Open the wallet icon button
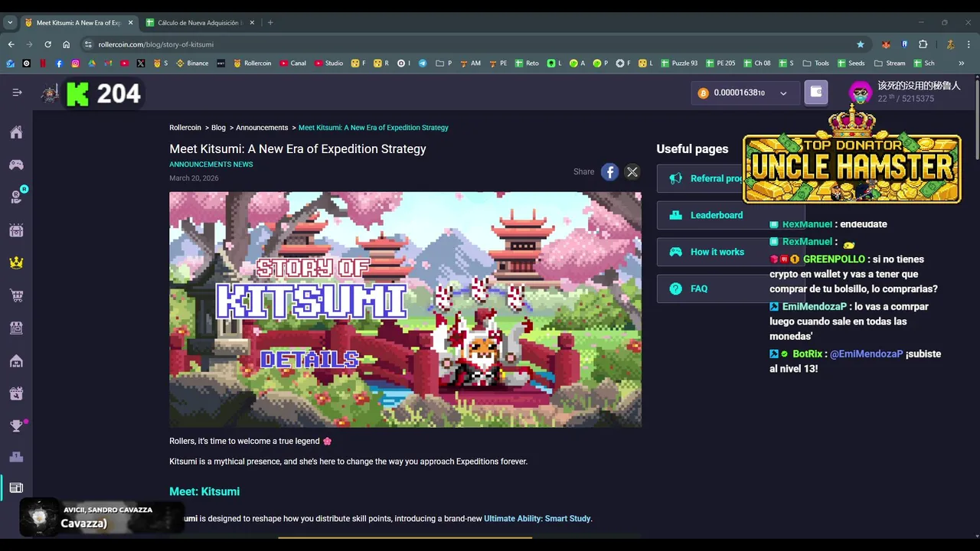Image resolution: width=980 pixels, height=551 pixels. 816,93
